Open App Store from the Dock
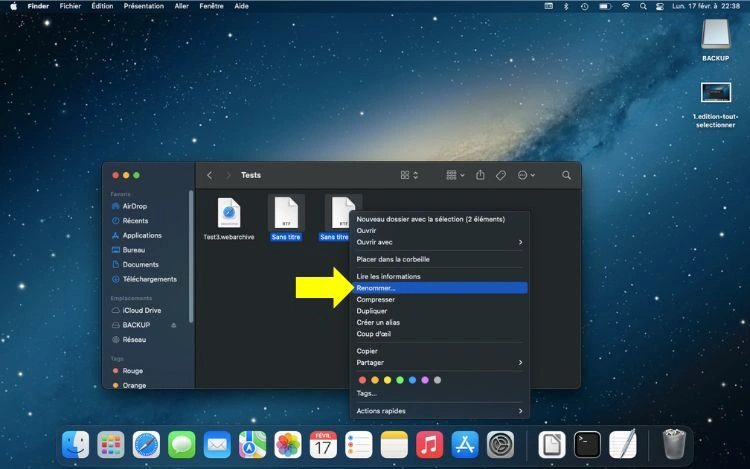The image size is (750, 469). pyautogui.click(x=465, y=445)
